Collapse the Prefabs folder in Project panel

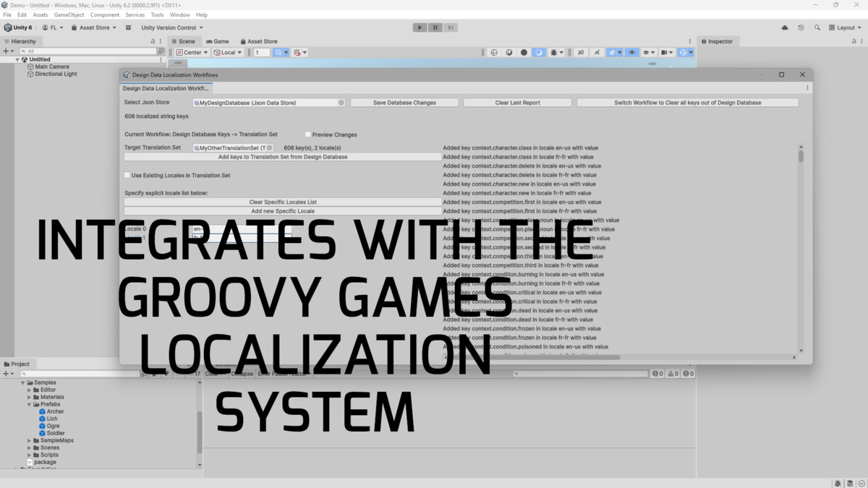29,403
